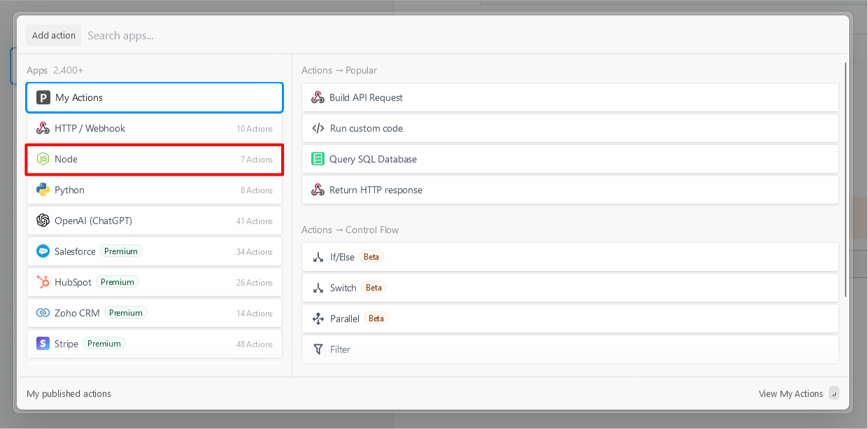Click the Python logo icon
The height and width of the screenshot is (429, 868).
(x=43, y=190)
